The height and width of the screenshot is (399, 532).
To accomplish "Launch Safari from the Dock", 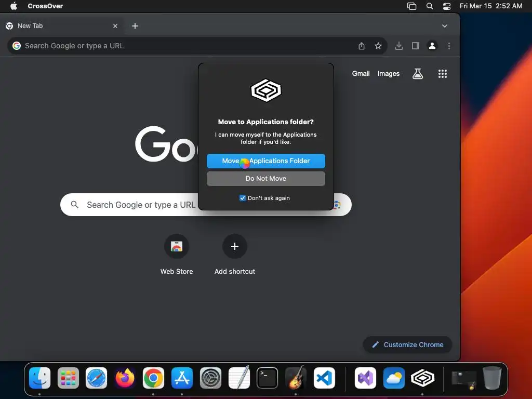I will tap(96, 378).
